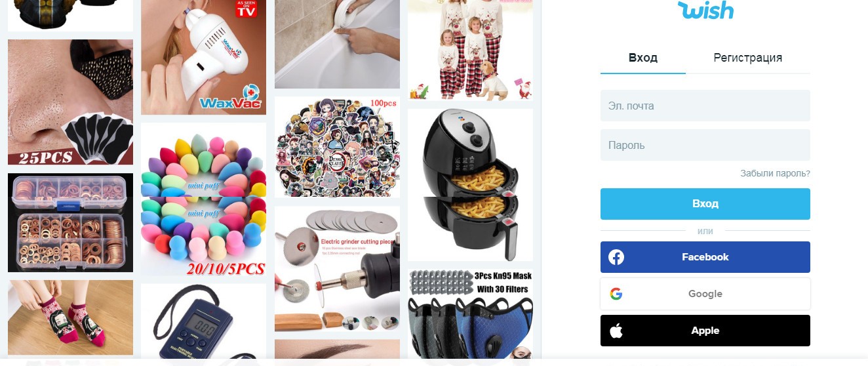Open the colorful mini puff sponges product
This screenshot has height=366, width=868.
[x=203, y=199]
